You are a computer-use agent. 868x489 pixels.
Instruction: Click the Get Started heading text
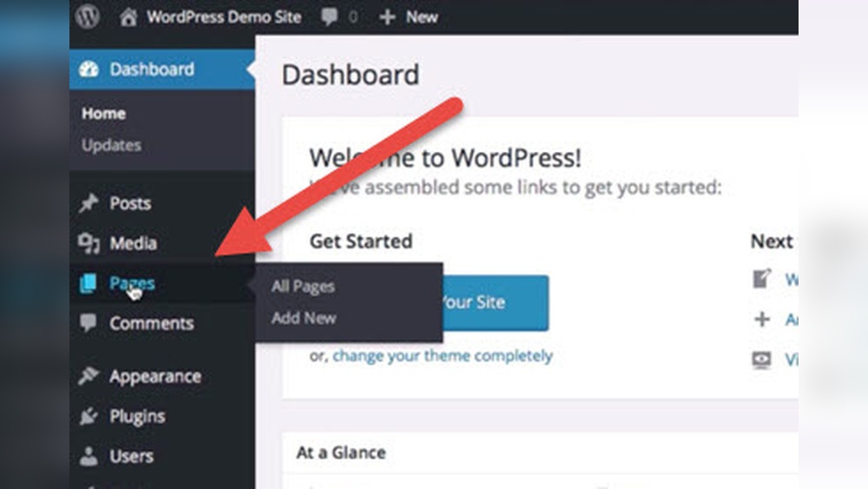tap(361, 241)
